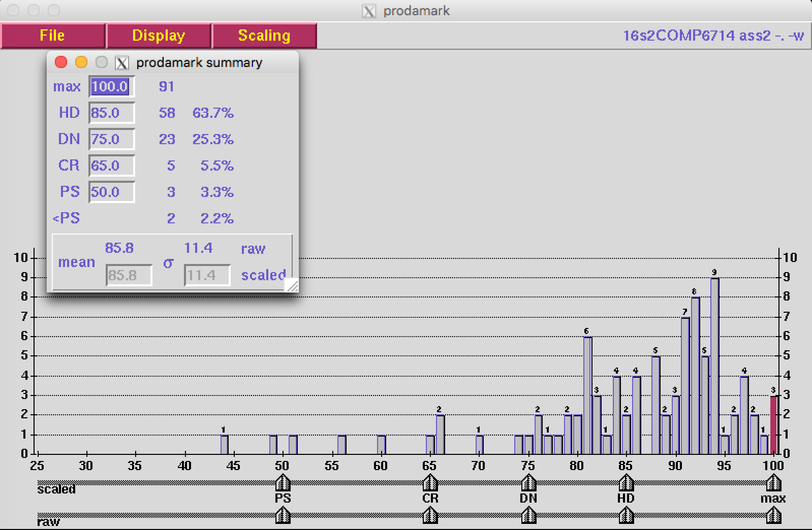Close the prodamark summary window
This screenshot has height=530, width=812.
(x=61, y=62)
